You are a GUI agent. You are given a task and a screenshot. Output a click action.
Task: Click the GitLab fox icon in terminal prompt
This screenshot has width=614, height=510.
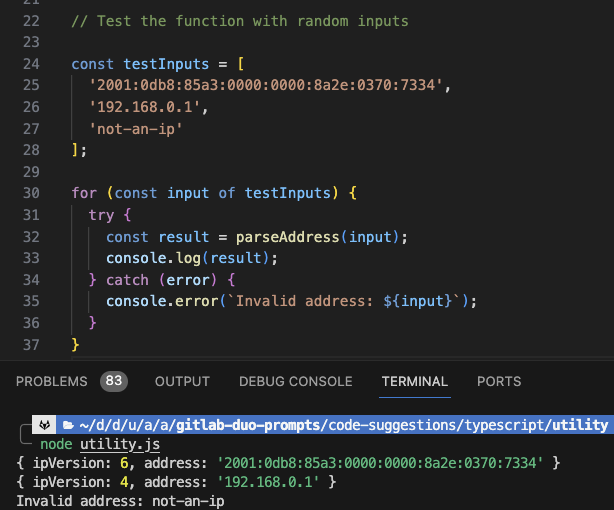pyautogui.click(x=44, y=425)
